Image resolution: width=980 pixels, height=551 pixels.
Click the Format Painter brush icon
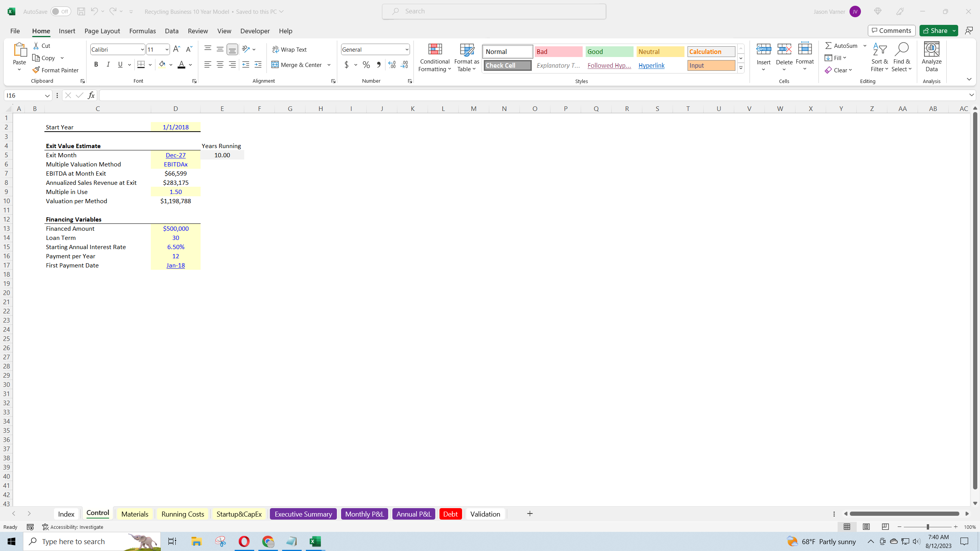36,70
